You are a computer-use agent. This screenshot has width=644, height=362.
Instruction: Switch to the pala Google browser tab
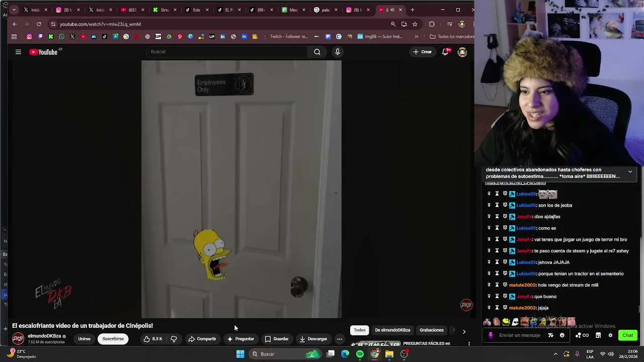pos(326,10)
